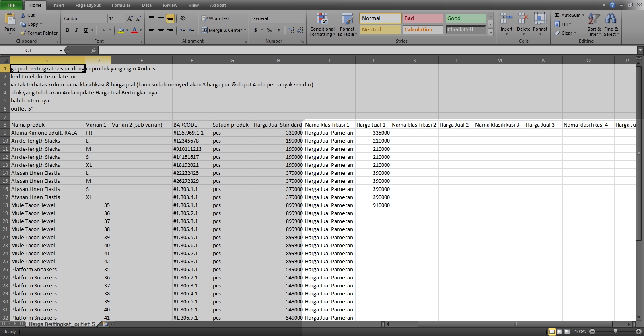This screenshot has height=336, width=644.
Task: Apply the Check Cell style
Action: coord(465,30)
